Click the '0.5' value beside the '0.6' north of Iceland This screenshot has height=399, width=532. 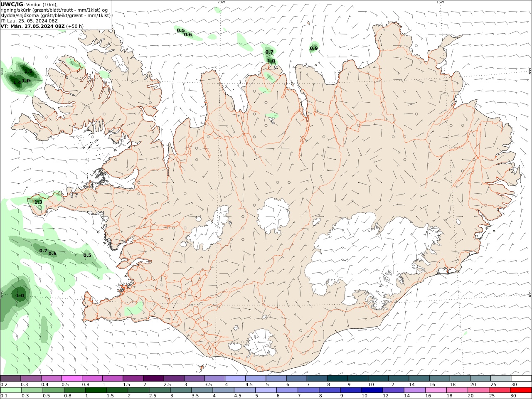(181, 31)
